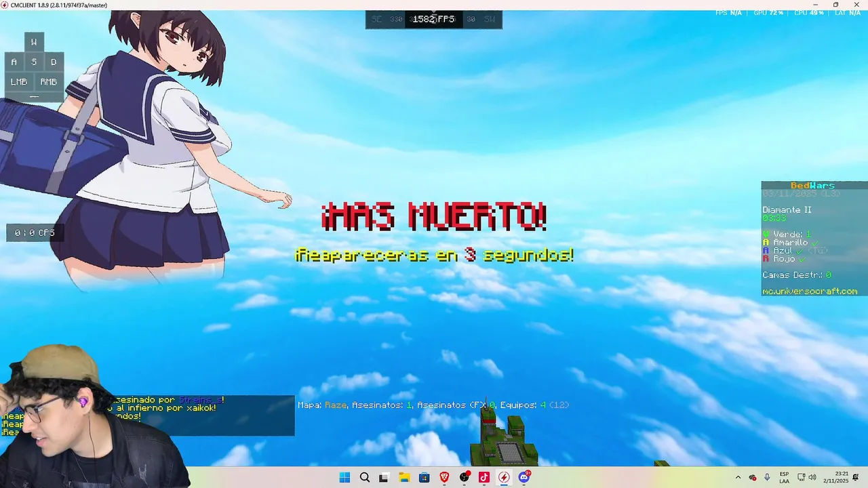
Task: Click the Azul team scoreboard entry
Action: [793, 250]
